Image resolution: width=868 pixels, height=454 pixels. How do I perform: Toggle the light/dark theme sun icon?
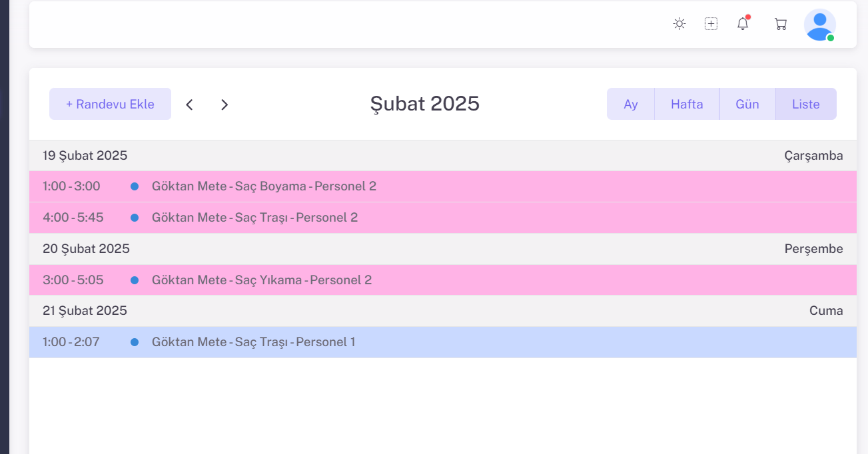pos(679,24)
